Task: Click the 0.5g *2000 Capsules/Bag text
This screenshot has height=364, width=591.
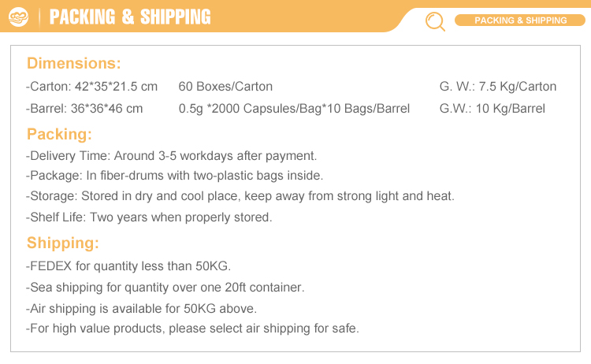Action: click(294, 109)
